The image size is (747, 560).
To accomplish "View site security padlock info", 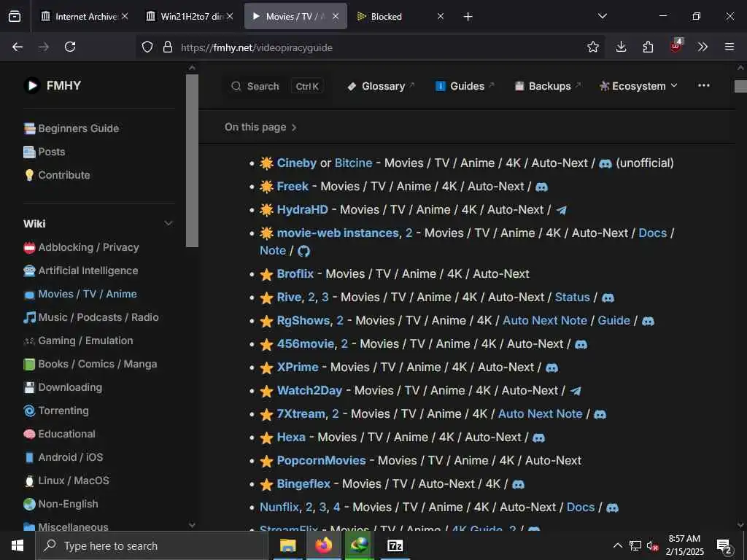I will pyautogui.click(x=168, y=47).
